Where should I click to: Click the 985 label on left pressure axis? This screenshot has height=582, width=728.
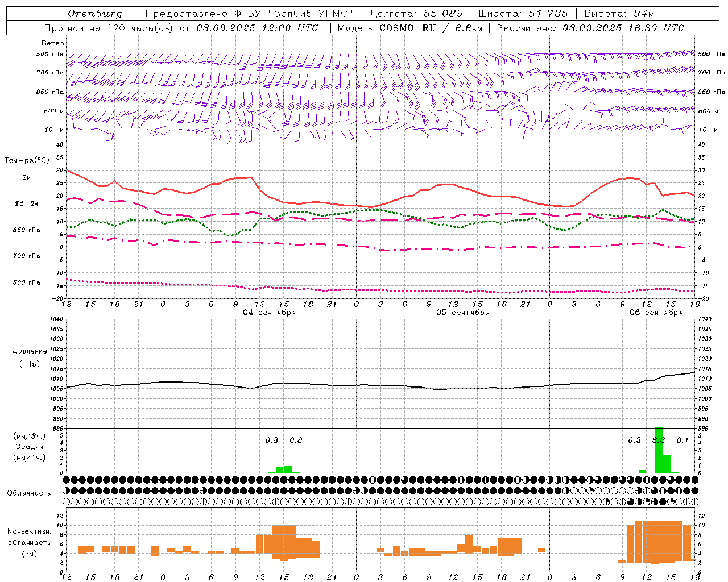(58, 429)
